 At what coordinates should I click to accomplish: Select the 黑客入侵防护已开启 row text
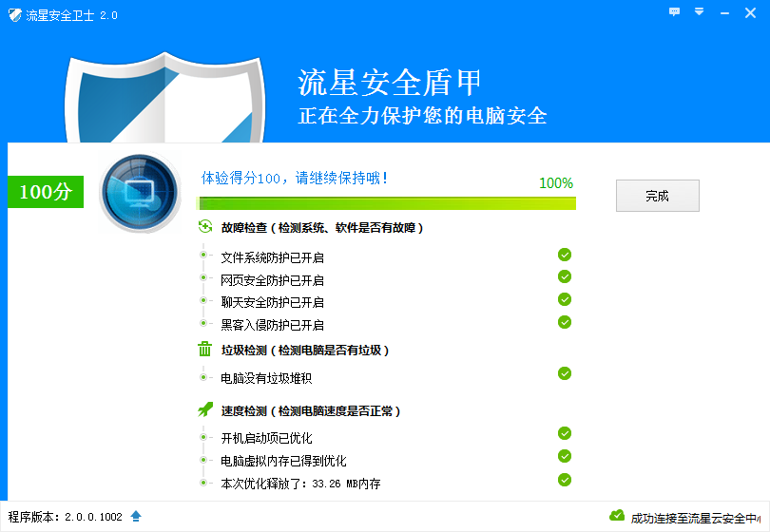[x=273, y=325]
